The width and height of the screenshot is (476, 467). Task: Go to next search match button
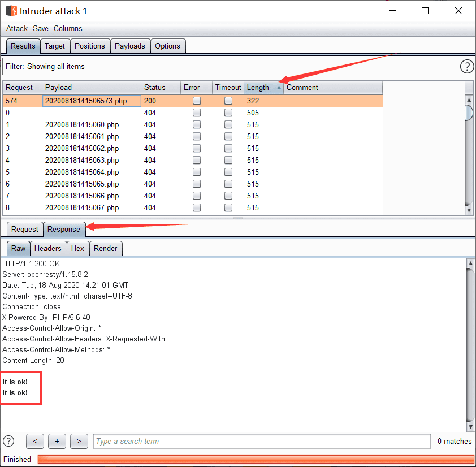tap(79, 441)
